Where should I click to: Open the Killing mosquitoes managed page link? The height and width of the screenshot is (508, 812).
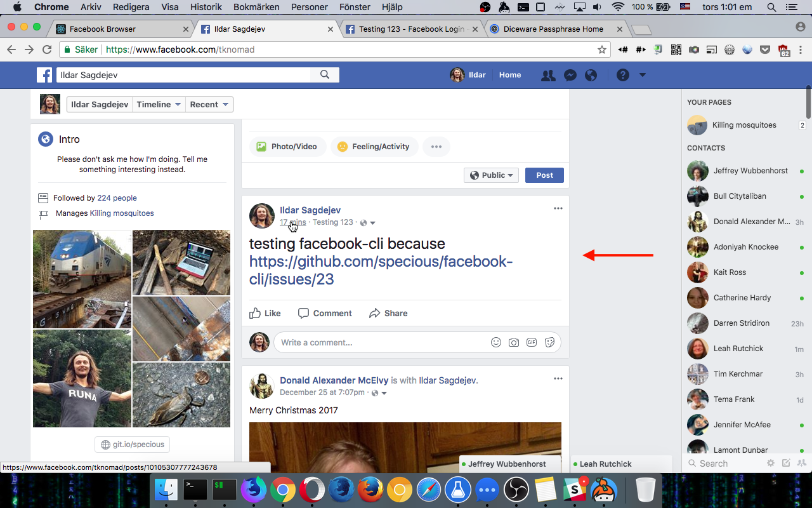pos(122,213)
